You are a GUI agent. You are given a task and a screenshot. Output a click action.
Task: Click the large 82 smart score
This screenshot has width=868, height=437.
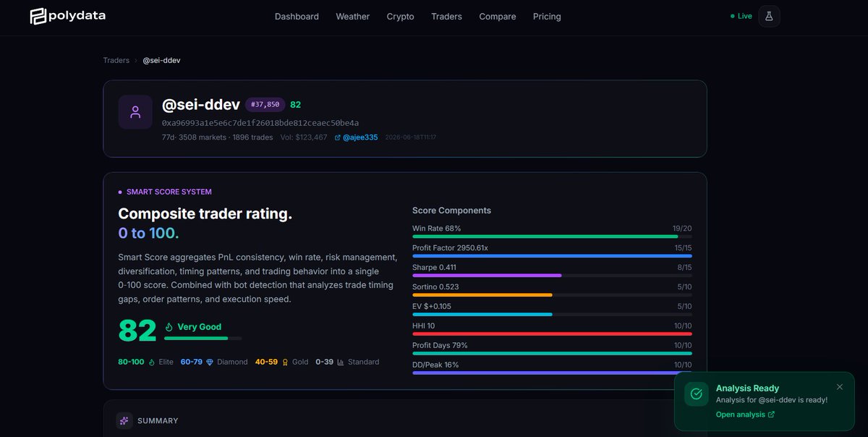click(137, 331)
